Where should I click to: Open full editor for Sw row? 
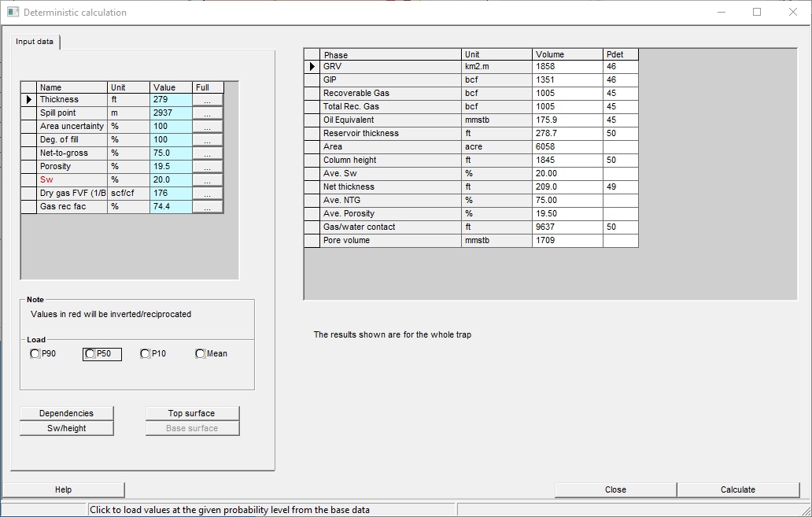coord(207,181)
